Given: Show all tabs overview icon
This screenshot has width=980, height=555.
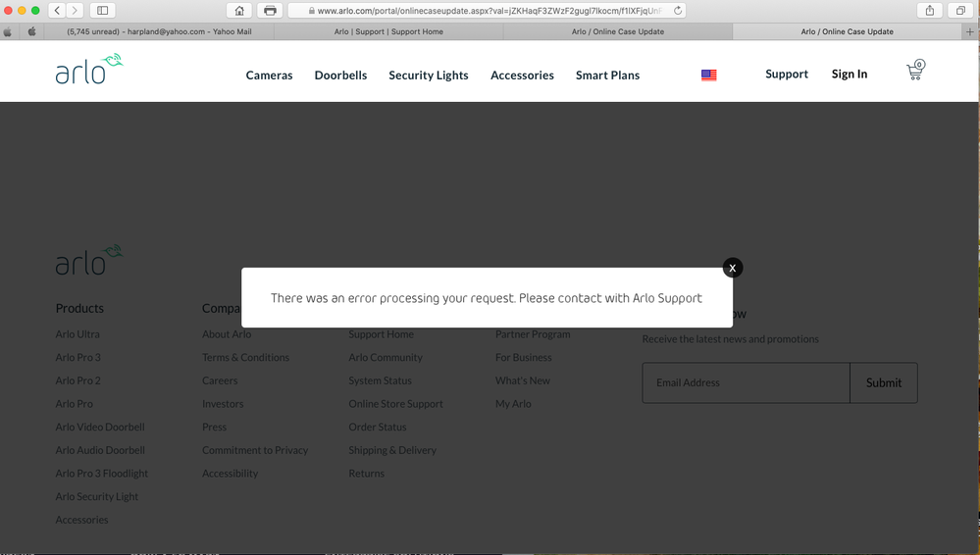Looking at the screenshot, I should point(960,10).
